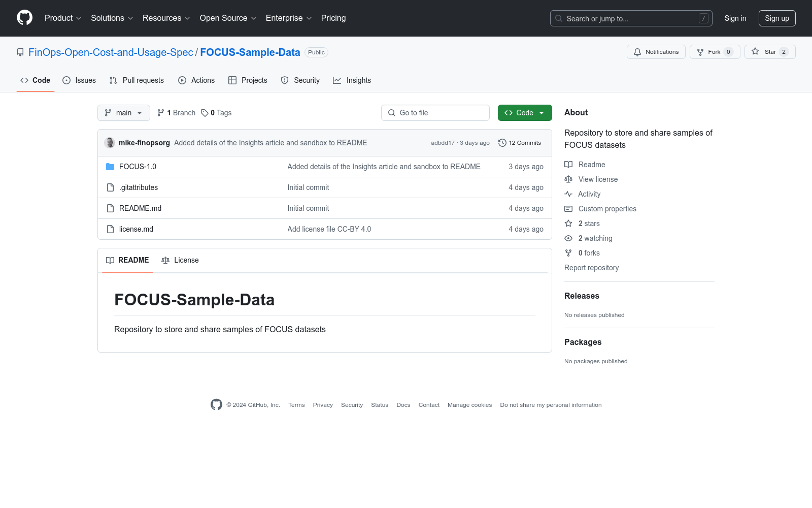Open the Add license file CC-BY 4.0 commit
The image size is (812, 508).
329,229
